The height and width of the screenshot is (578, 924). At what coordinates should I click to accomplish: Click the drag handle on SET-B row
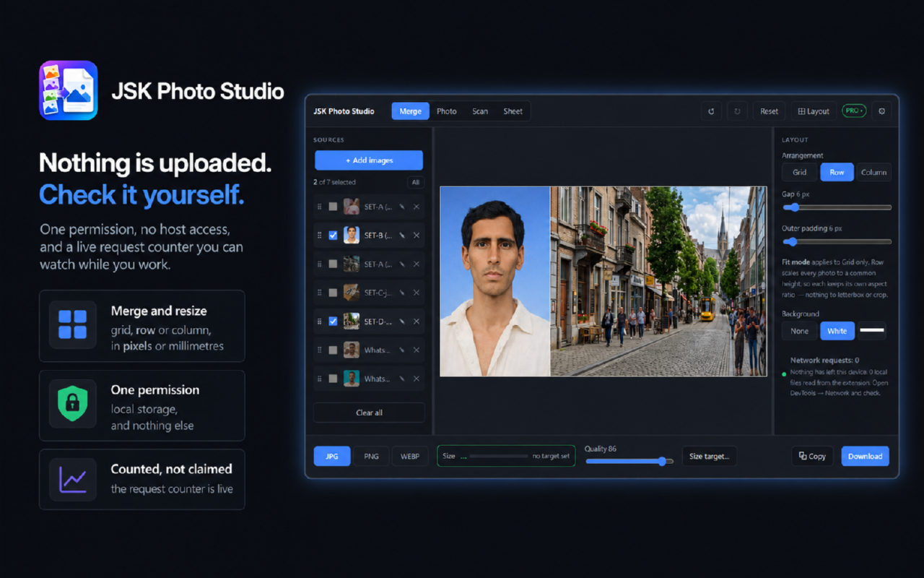[x=320, y=236]
